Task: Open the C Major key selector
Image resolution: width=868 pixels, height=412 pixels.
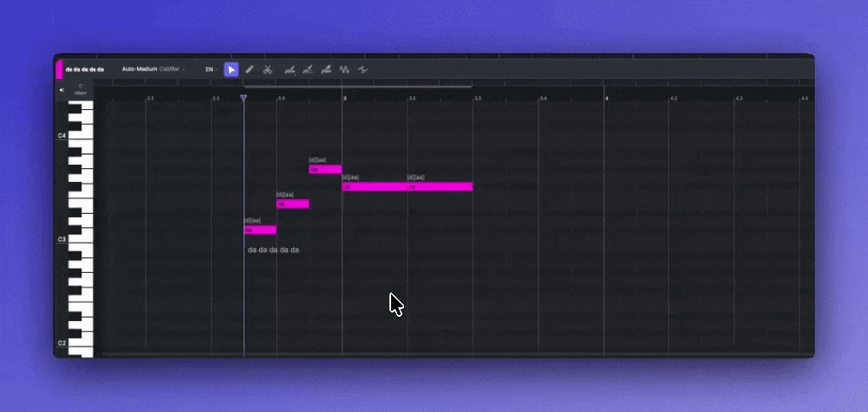Action: (x=81, y=89)
